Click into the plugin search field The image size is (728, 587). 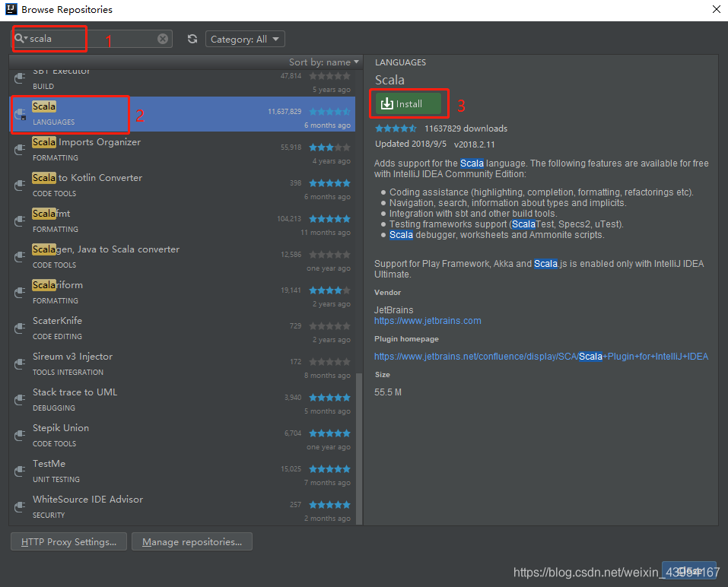(92, 39)
